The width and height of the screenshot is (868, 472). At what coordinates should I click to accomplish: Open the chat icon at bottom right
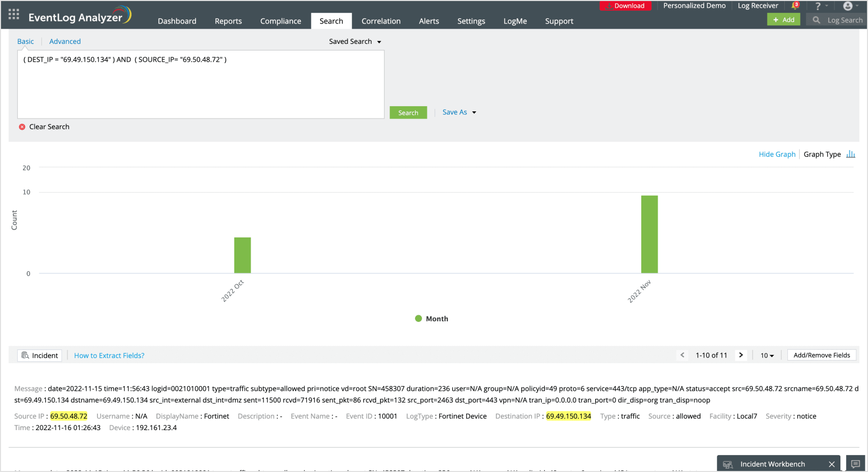[x=855, y=464]
